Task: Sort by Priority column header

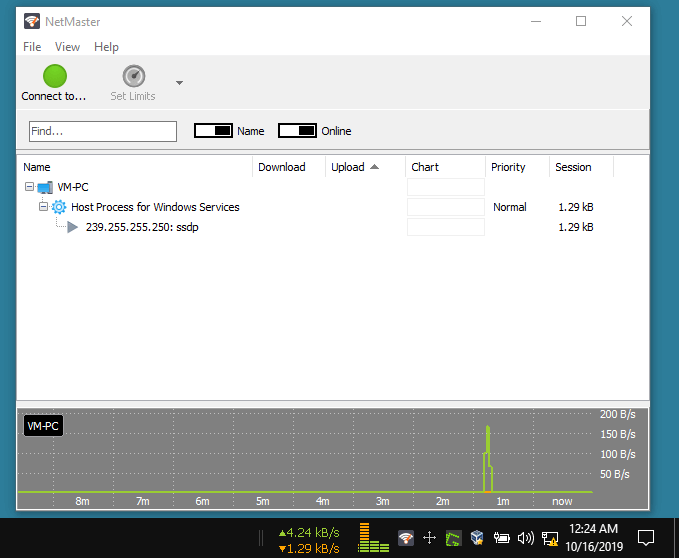Action: pos(517,167)
